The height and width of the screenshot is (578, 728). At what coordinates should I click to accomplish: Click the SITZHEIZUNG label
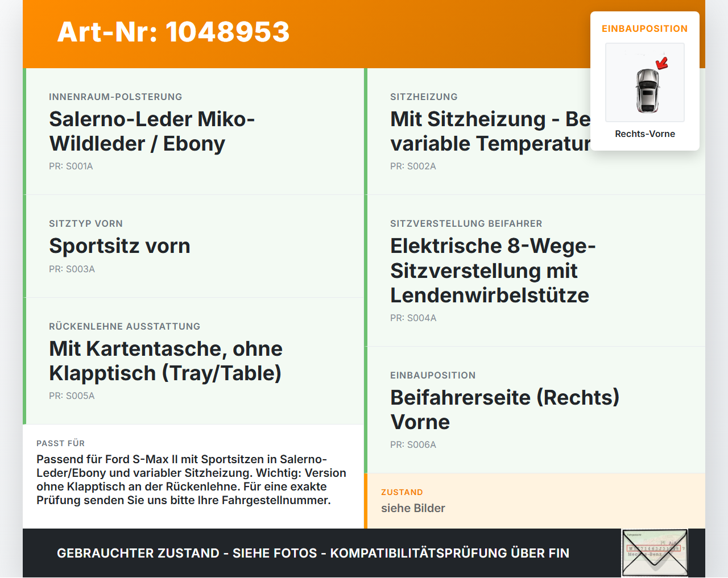pyautogui.click(x=424, y=97)
